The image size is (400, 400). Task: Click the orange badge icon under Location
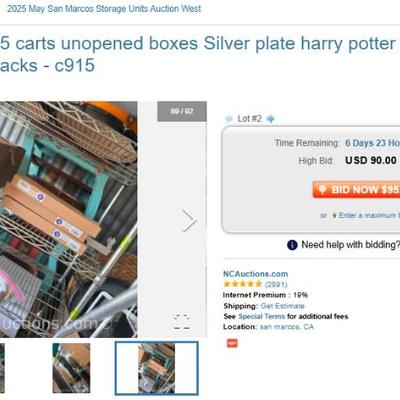232,343
